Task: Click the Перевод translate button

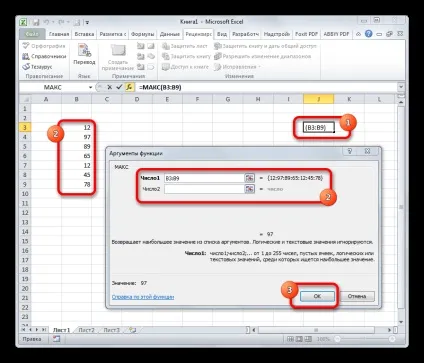Action: [x=84, y=54]
